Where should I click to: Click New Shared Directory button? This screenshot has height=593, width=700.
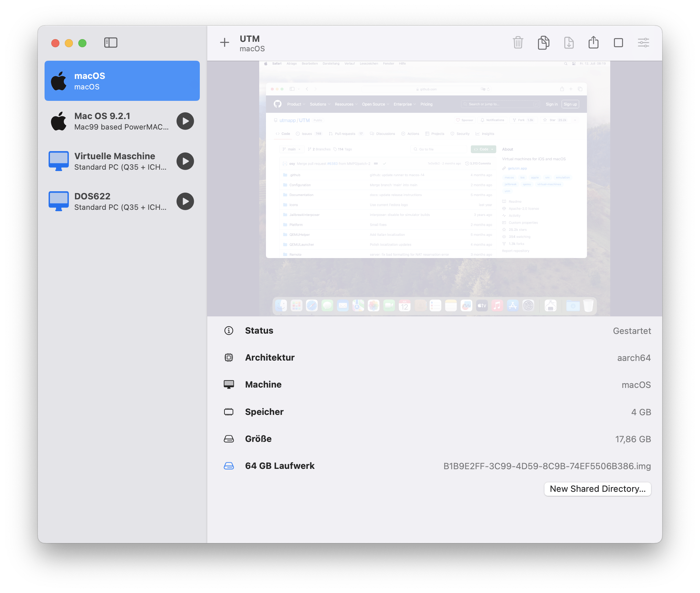point(597,489)
